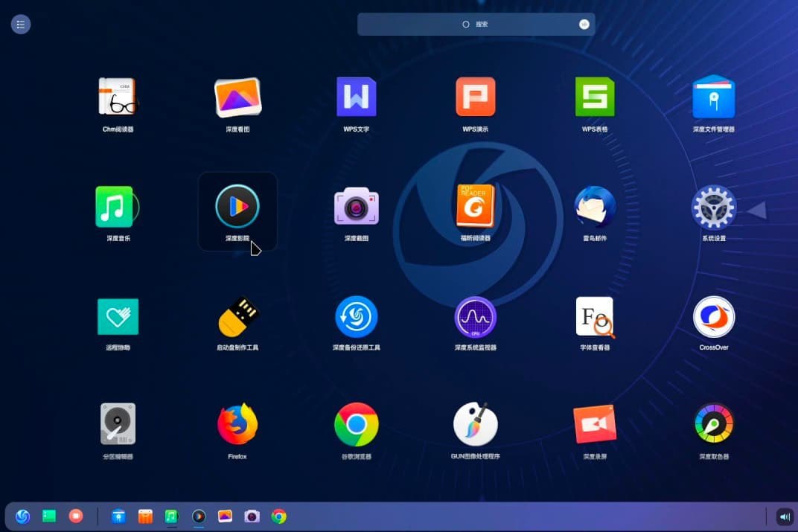Viewport: 798px width, 532px height.
Task: Focus the launcher search field
Action: (476, 24)
